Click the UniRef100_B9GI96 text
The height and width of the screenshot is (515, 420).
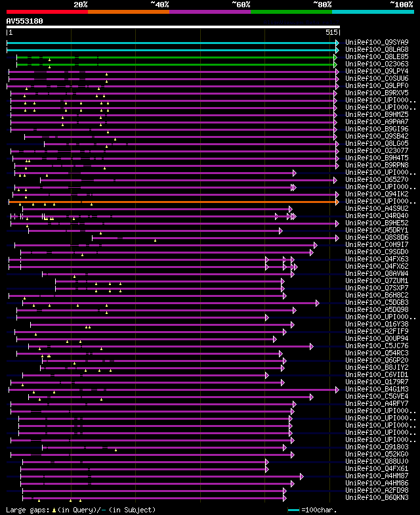tap(377, 129)
